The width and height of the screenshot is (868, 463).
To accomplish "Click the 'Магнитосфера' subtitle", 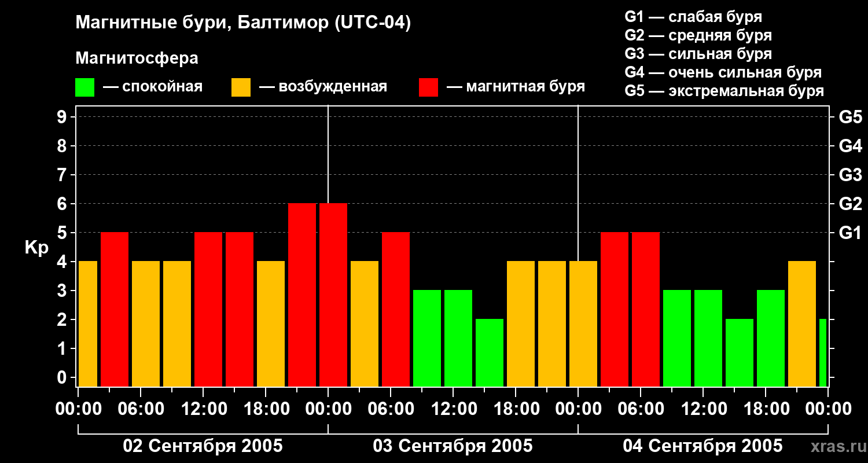I will (137, 58).
